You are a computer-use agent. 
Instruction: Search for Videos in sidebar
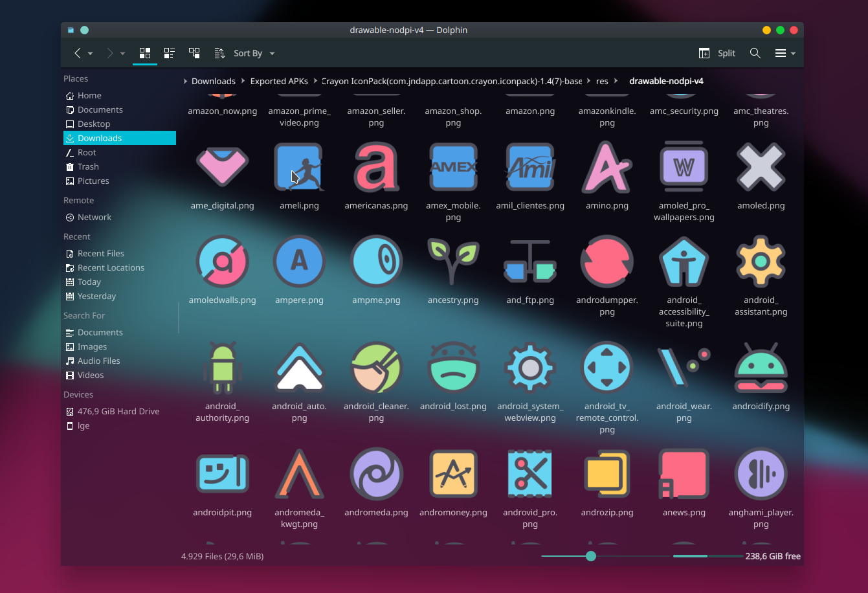120,375
